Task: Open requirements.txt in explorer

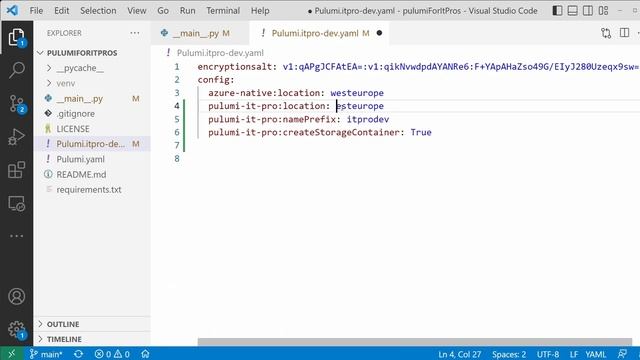Action: click(x=92, y=189)
